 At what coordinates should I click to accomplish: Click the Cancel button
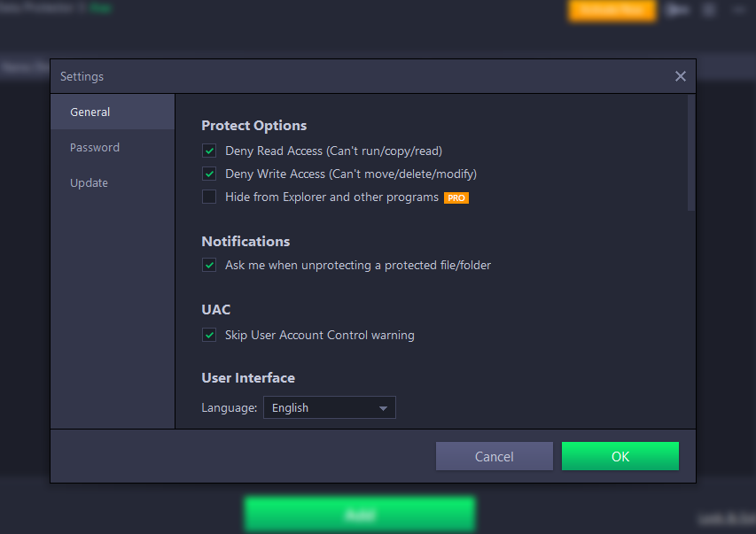tap(495, 456)
